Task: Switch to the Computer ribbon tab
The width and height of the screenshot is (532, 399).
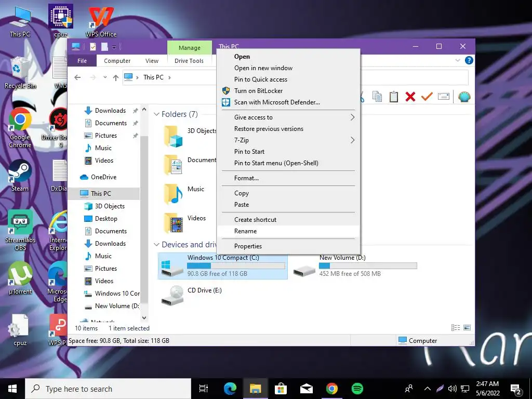Action: coord(117,61)
